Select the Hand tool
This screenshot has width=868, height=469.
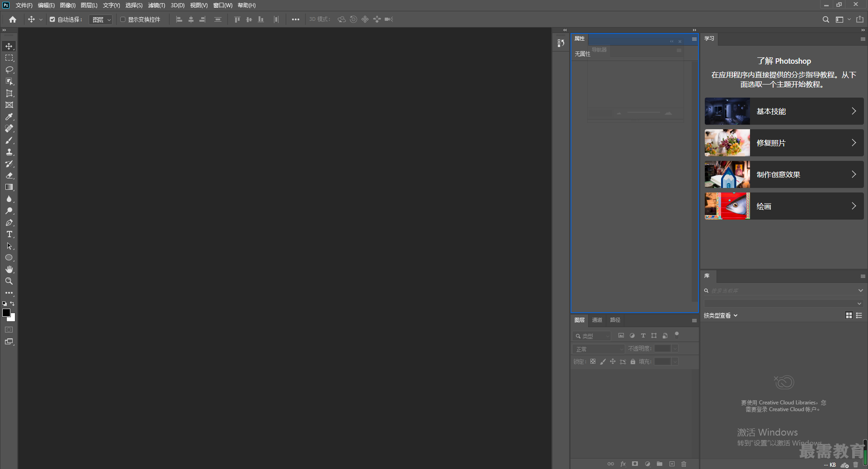[x=9, y=269]
